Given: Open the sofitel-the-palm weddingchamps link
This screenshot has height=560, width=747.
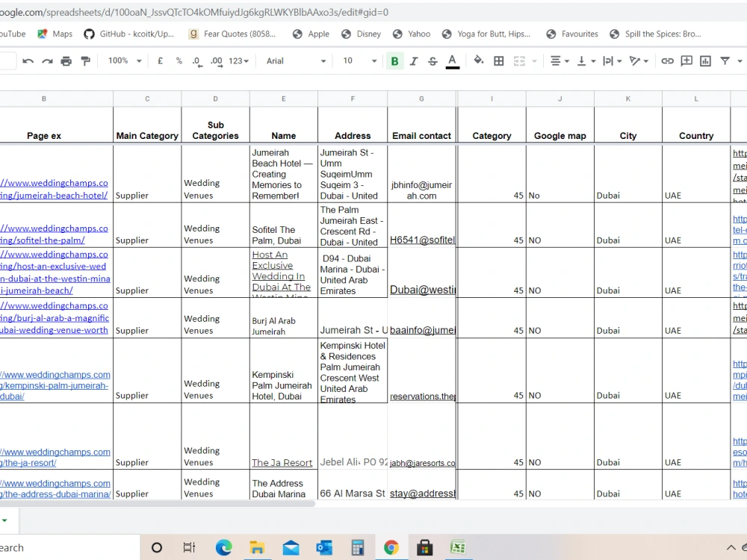Looking at the screenshot, I should click(54, 234).
